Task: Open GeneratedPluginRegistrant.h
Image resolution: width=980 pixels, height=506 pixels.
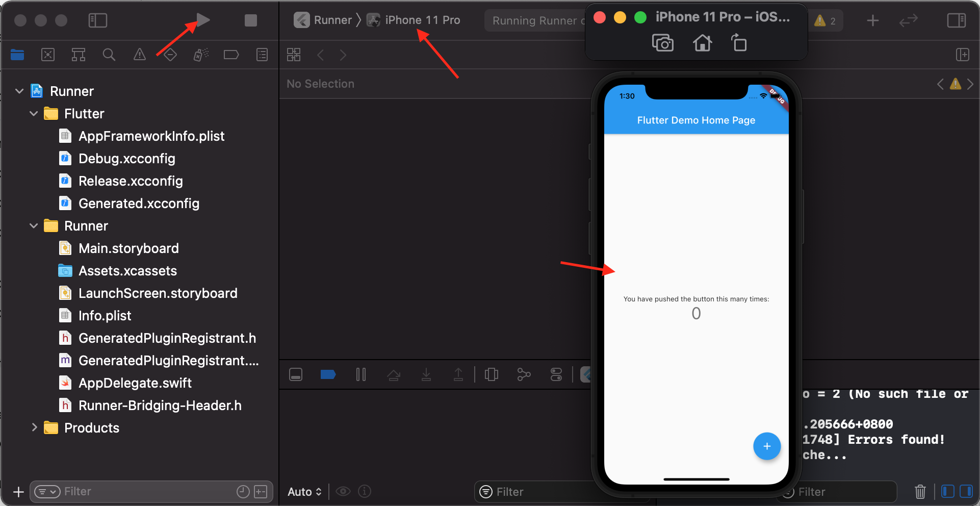Action: [x=167, y=338]
